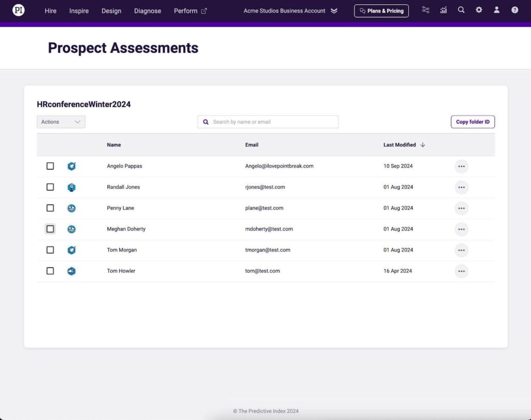531x420 pixels.
Task: Click the Copy folder ID button
Action: 472,122
